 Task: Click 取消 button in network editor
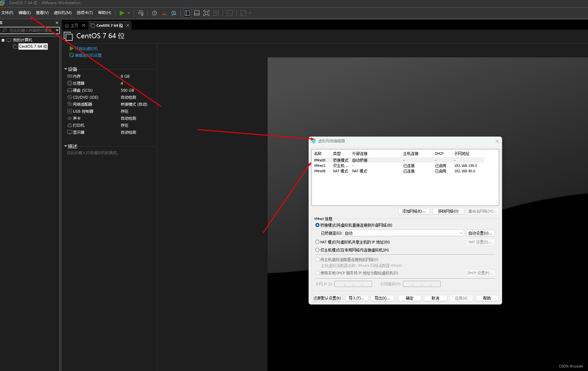point(435,298)
